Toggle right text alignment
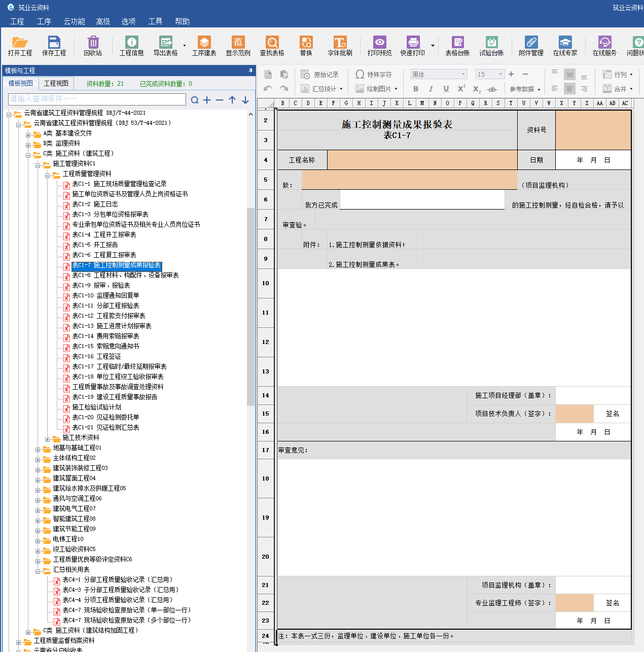This screenshot has height=652, width=644. [584, 88]
